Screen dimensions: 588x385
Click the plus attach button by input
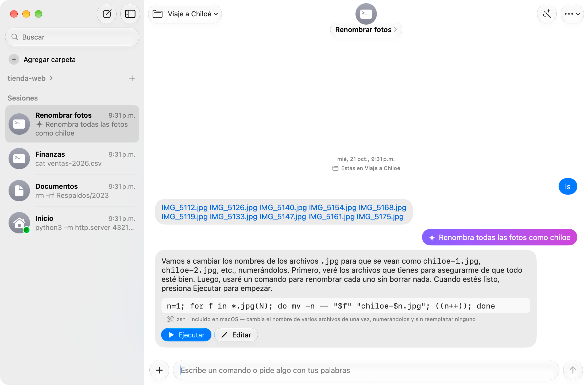point(159,370)
